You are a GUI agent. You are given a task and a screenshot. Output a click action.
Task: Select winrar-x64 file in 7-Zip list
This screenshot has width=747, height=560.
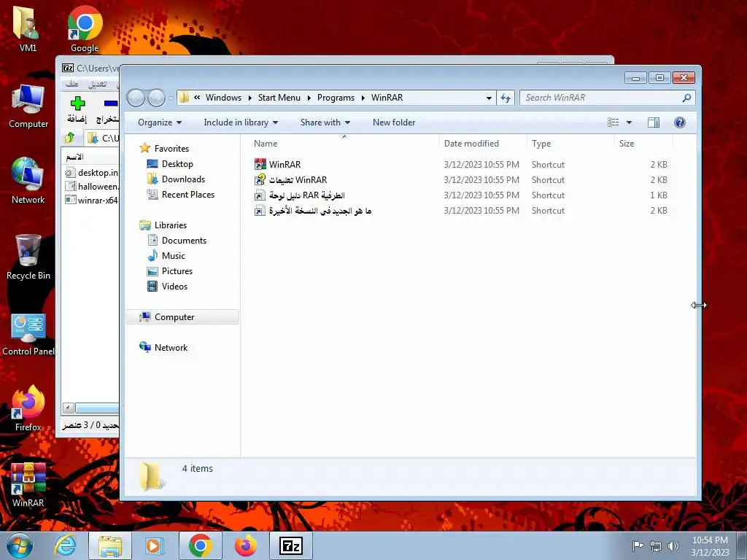tap(91, 200)
